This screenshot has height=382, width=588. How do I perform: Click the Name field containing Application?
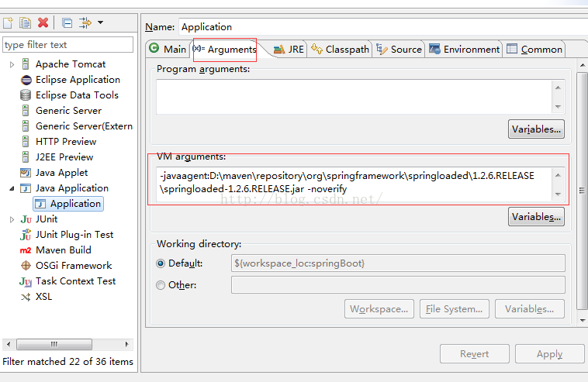pos(382,27)
